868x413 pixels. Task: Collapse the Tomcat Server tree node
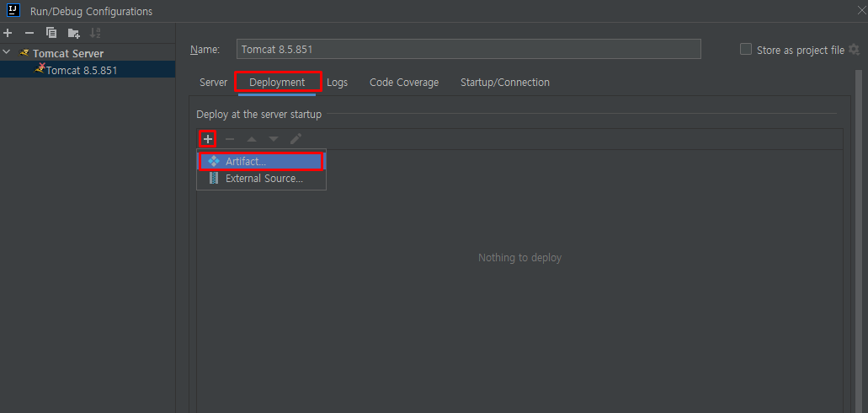click(x=7, y=52)
